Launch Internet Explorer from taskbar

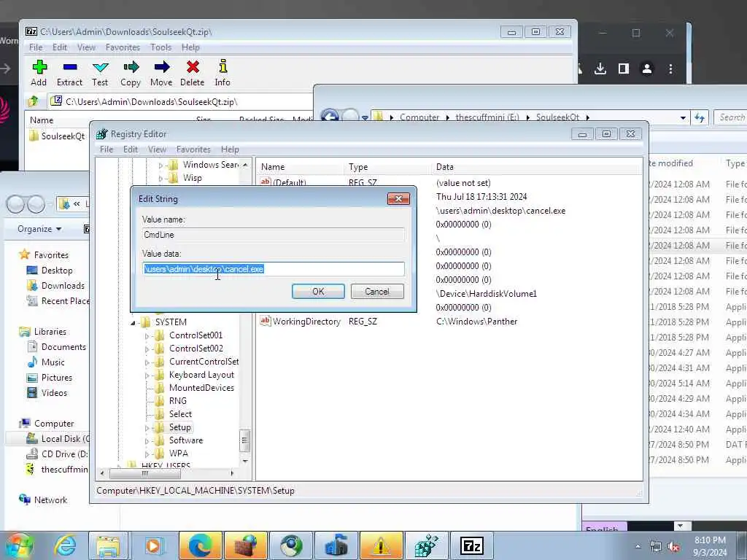pos(65,545)
